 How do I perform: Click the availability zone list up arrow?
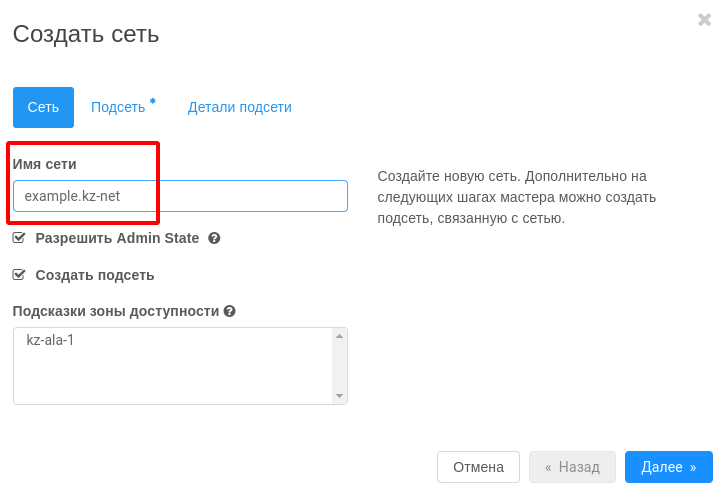(339, 336)
